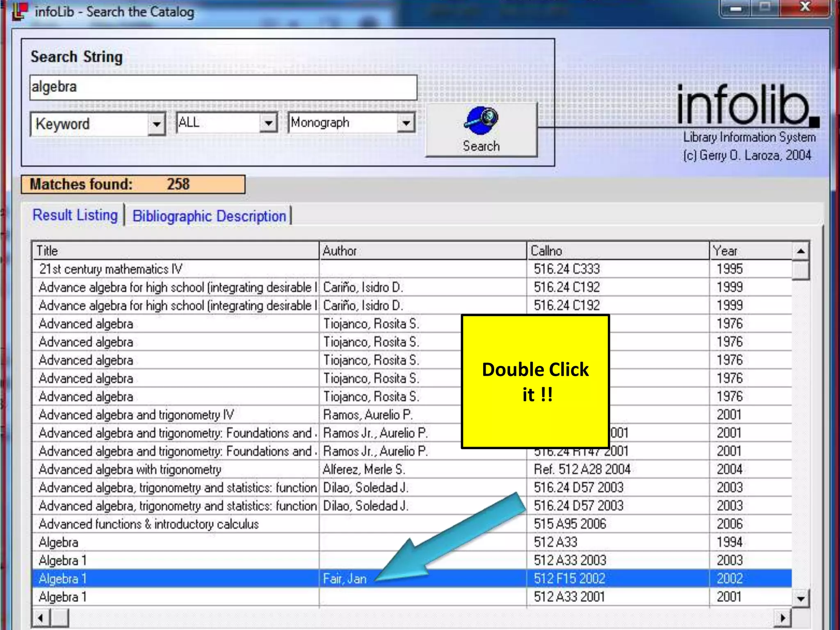Image resolution: width=840 pixels, height=630 pixels.
Task: Open the Monograph material type dropdown
Action: [406, 123]
